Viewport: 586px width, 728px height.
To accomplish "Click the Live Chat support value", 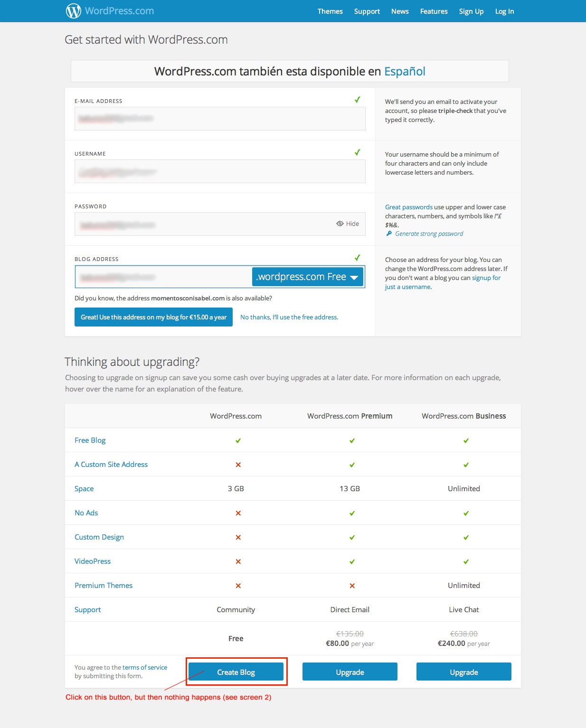I will 464,609.
